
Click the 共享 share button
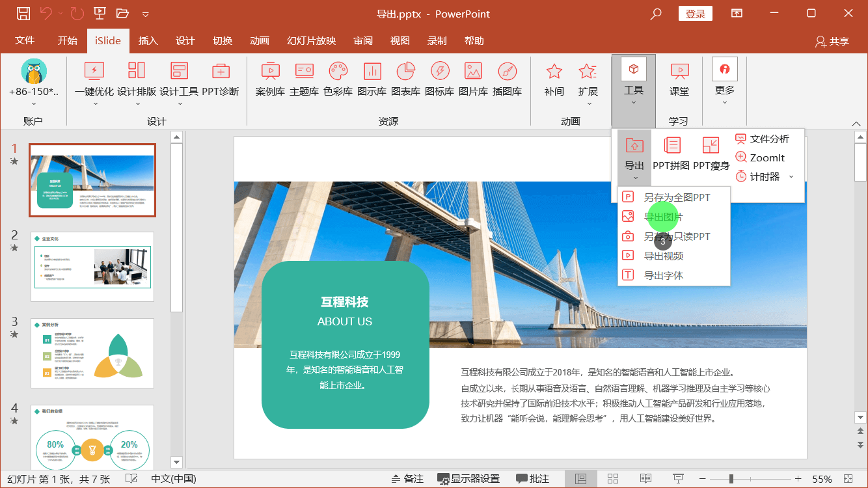832,41
